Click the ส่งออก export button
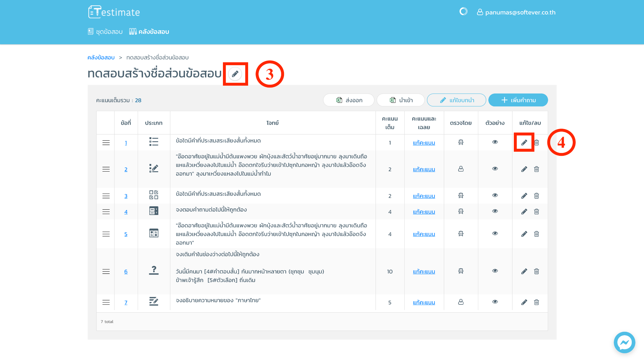The height and width of the screenshot is (362, 644). [x=349, y=100]
